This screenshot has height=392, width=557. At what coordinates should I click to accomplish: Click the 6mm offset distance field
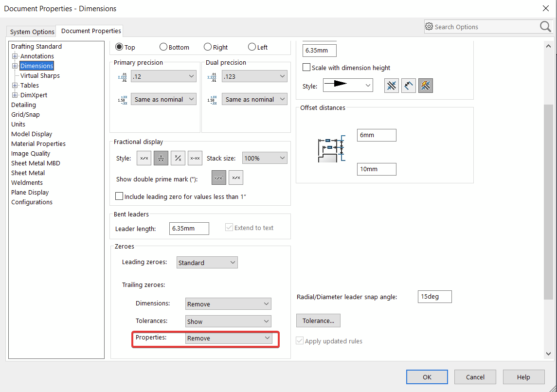pyautogui.click(x=377, y=135)
